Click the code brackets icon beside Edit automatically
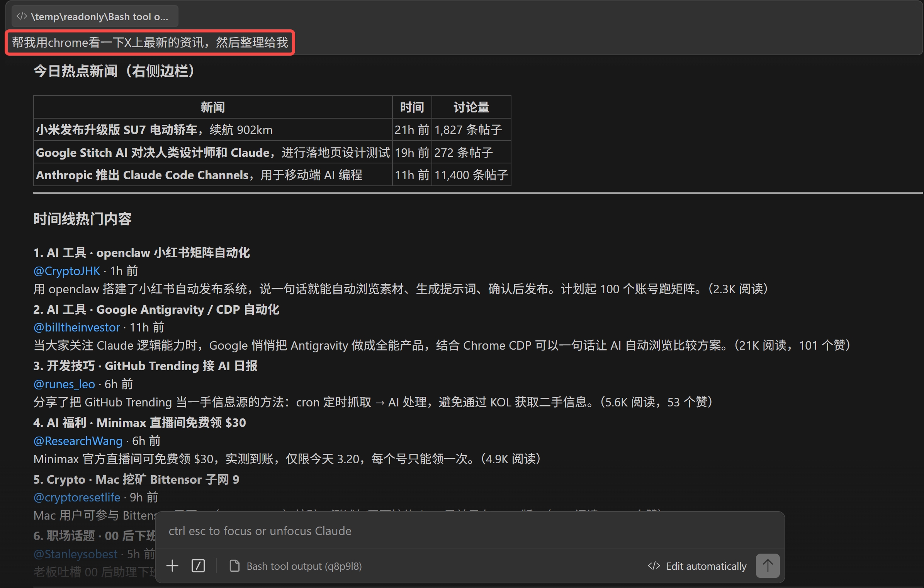The width and height of the screenshot is (924, 588). (x=654, y=566)
